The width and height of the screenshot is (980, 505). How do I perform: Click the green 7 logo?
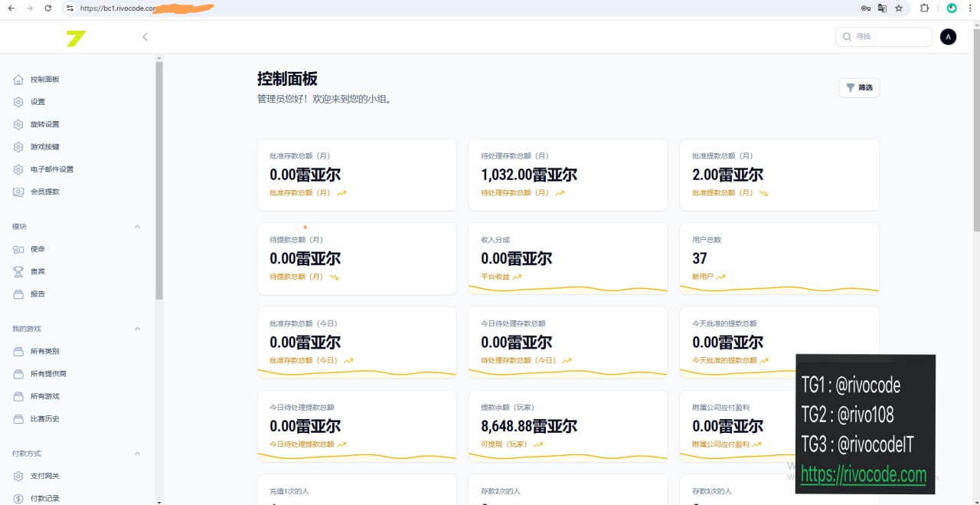pos(76,38)
